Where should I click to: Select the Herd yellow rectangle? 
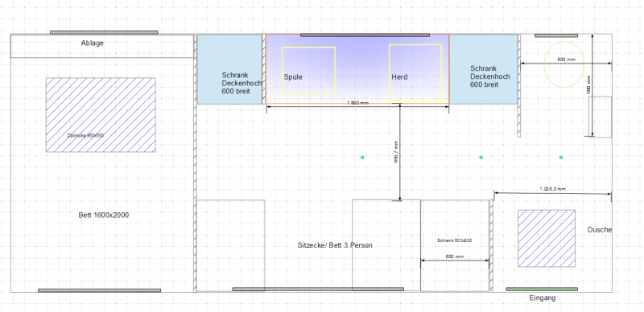coord(415,72)
